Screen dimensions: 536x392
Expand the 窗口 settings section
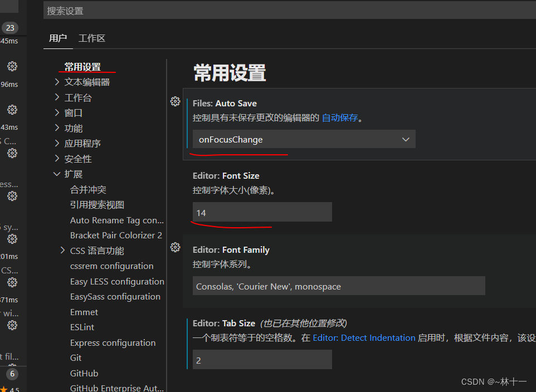74,112
